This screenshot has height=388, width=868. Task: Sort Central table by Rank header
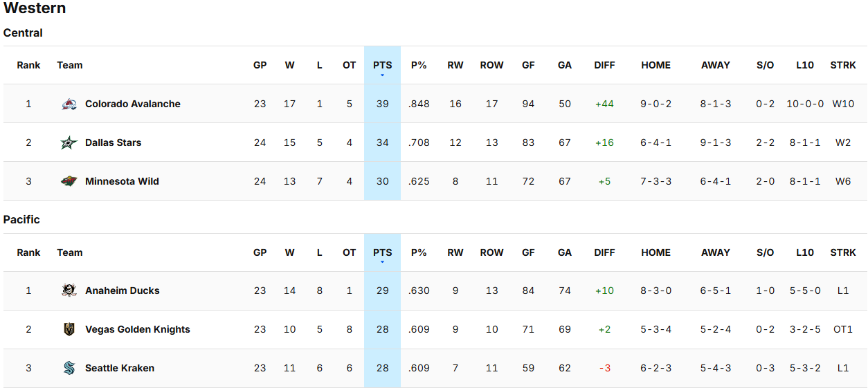point(28,65)
